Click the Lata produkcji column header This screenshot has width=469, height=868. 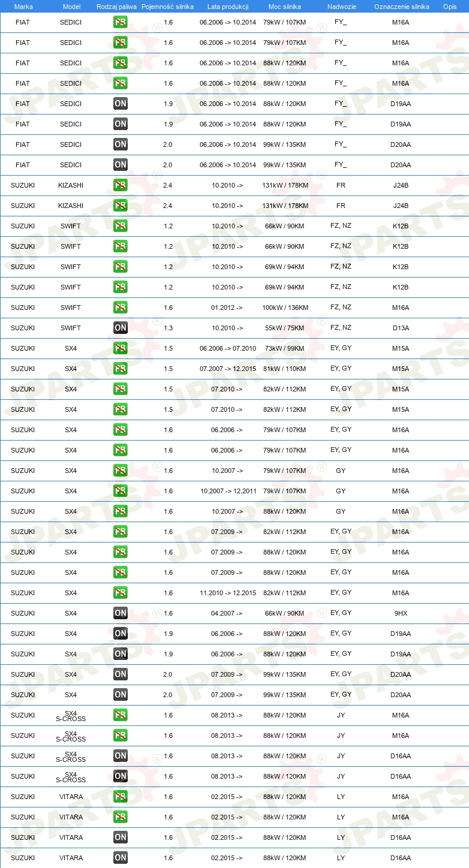228,7
